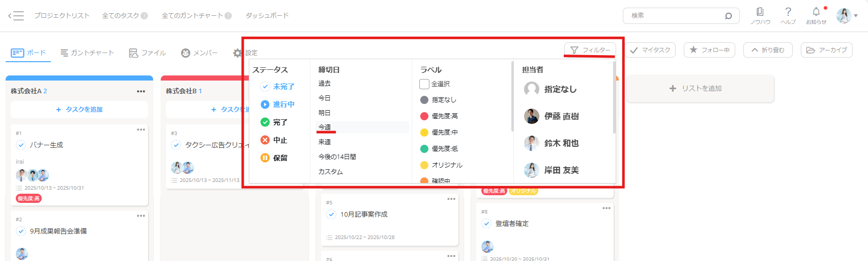Click help badge next to 全てのガントチャート

click(x=228, y=16)
